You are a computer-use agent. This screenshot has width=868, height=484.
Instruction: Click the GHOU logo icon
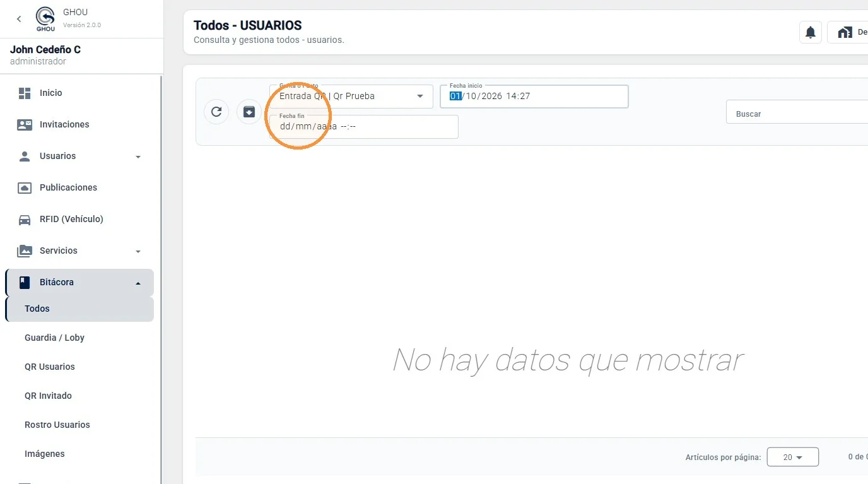coord(45,19)
